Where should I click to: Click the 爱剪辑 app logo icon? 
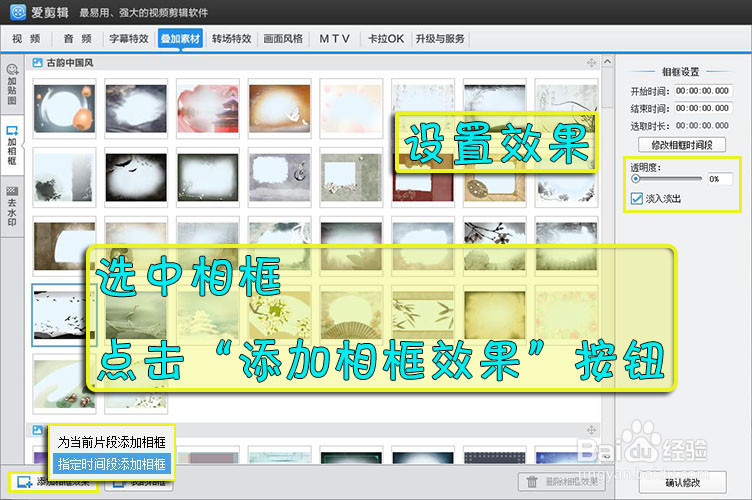click(18, 12)
